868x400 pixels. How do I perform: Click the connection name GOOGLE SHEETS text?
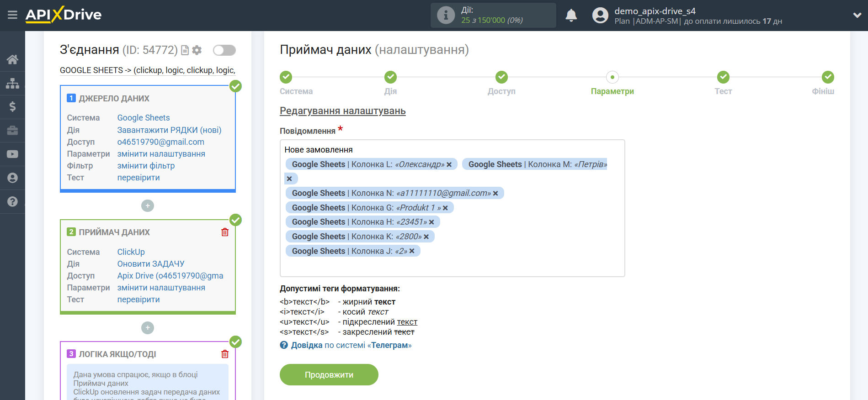click(148, 70)
